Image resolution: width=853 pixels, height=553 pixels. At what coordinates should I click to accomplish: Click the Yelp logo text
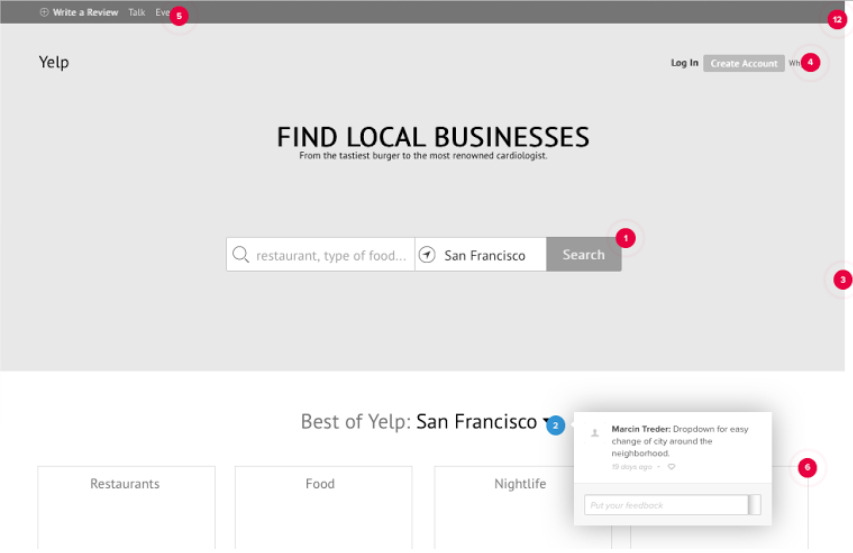[x=54, y=62]
